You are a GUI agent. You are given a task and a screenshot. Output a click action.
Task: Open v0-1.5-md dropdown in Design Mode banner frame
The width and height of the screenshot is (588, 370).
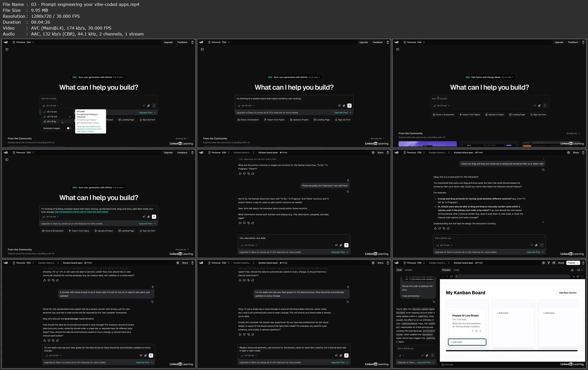click(441, 106)
